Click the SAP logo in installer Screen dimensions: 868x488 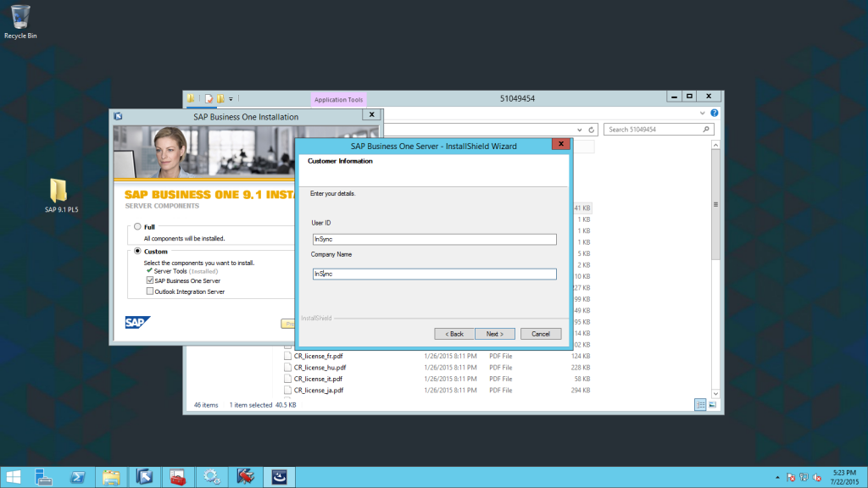click(137, 322)
